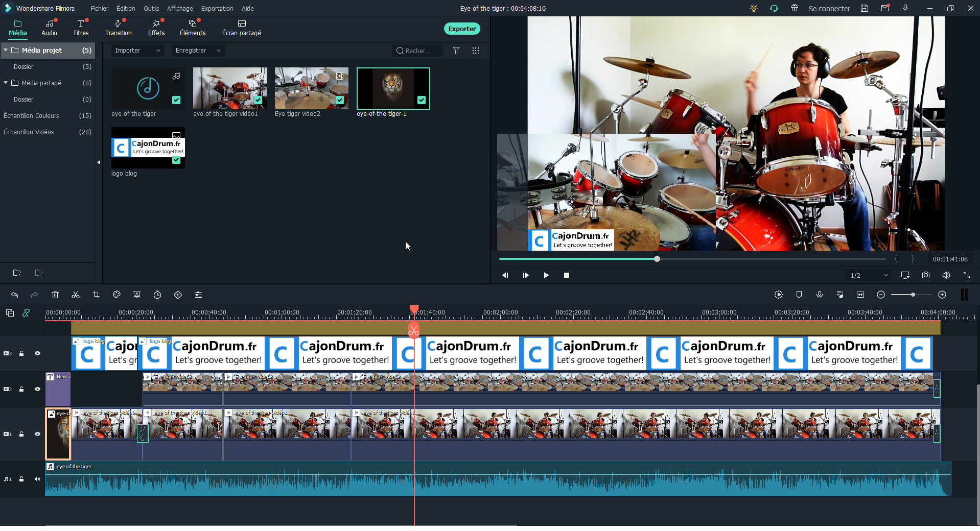Viewport: 980px width, 531px height.
Task: Toggle visibility eye of video track 1
Action: click(x=37, y=434)
